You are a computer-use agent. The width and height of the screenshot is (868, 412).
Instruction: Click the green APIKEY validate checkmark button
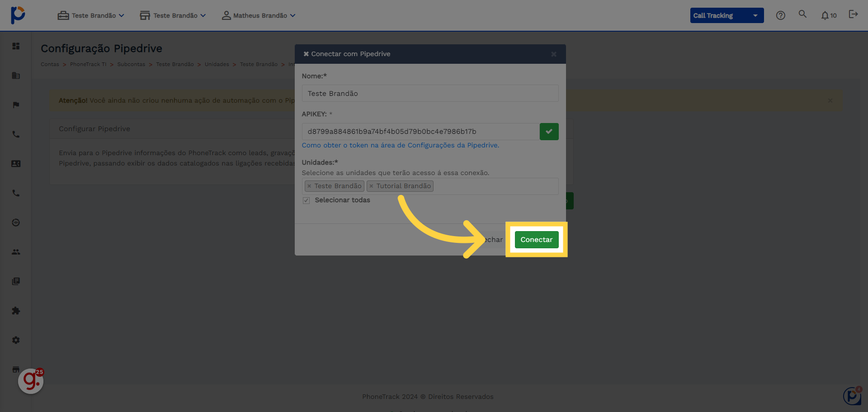(x=549, y=132)
